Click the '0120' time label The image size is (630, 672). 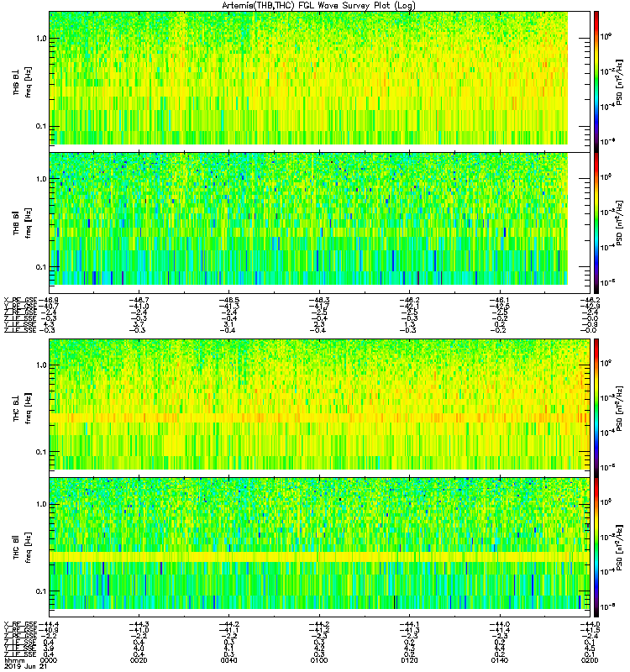(x=409, y=660)
